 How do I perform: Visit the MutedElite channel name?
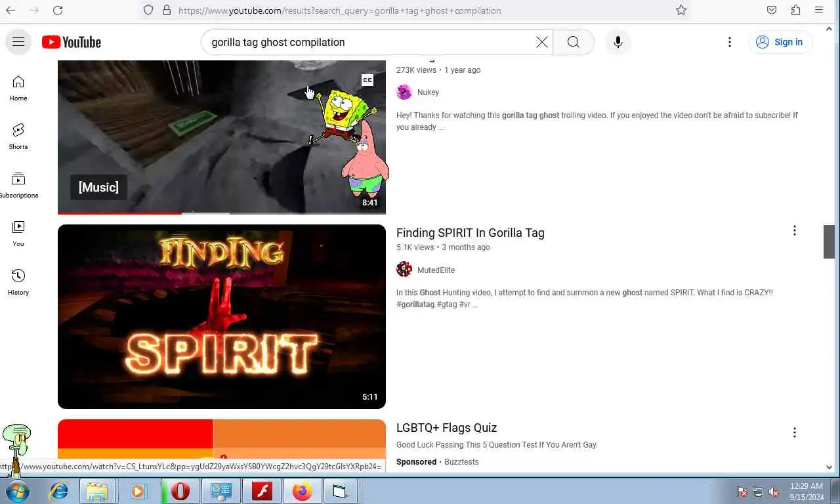436,270
